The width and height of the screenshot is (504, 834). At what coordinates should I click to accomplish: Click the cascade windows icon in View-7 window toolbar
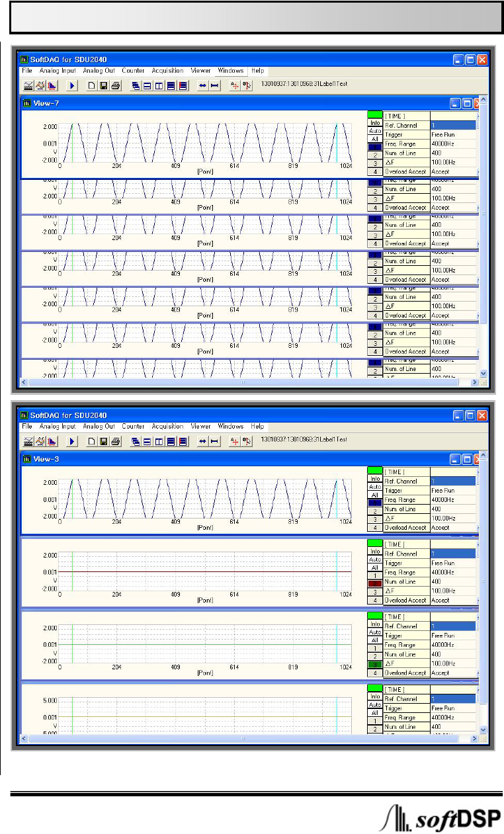(136, 85)
